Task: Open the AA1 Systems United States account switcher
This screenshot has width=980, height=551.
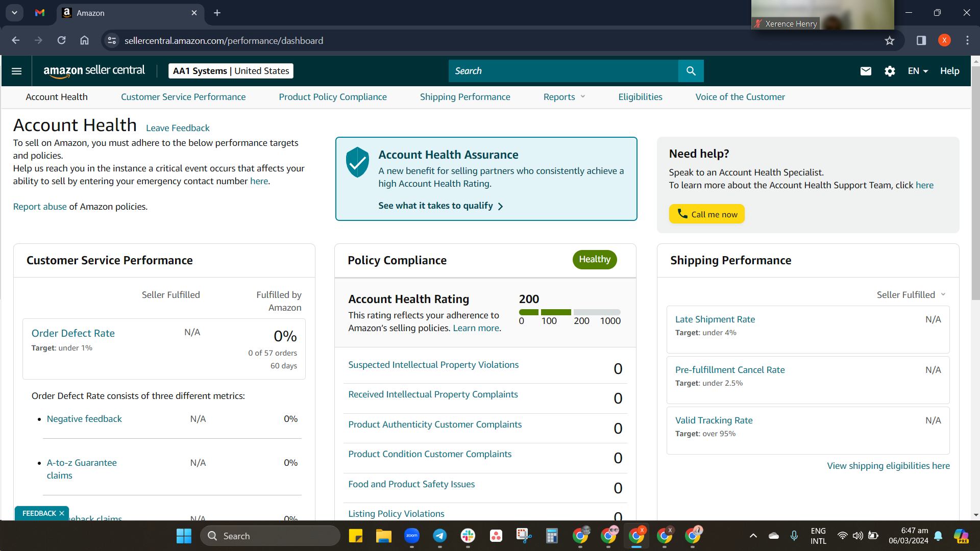Action: 231,71
